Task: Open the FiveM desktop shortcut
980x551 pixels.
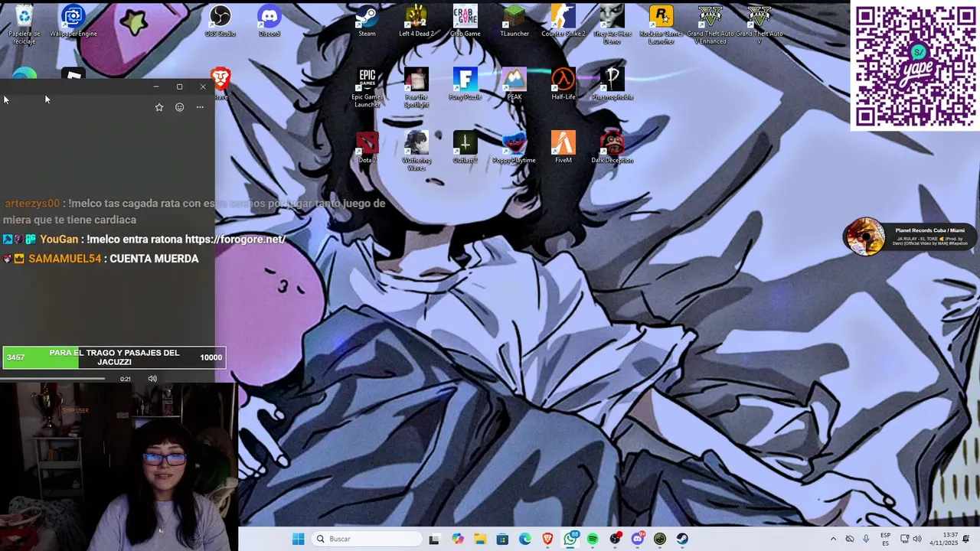Action: [563, 148]
